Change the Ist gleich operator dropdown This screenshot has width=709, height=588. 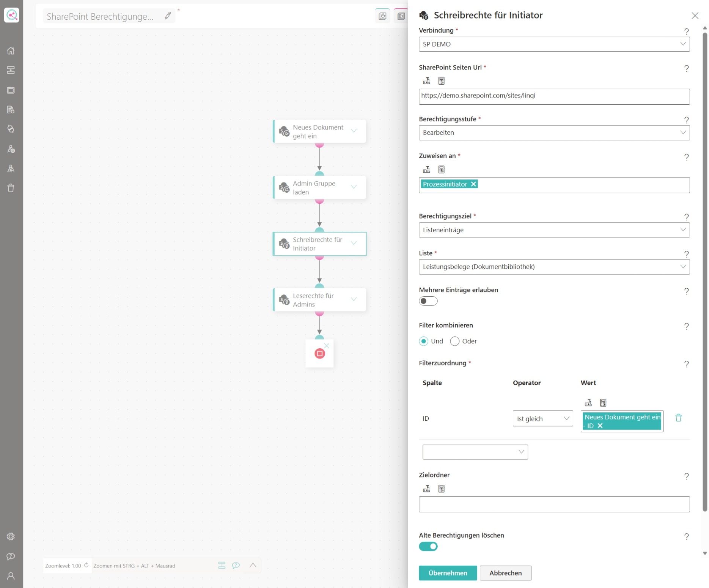(x=543, y=418)
